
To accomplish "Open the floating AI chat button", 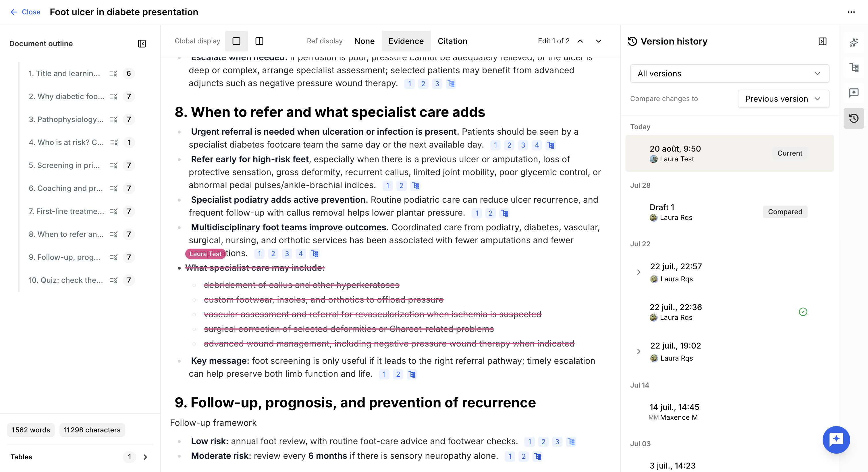I will point(836,439).
